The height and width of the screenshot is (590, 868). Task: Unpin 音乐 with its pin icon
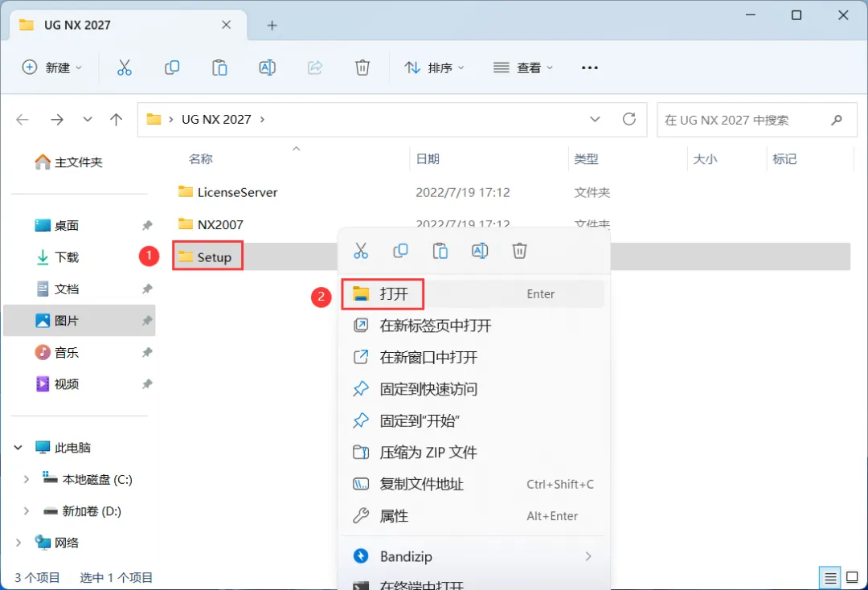tap(147, 353)
